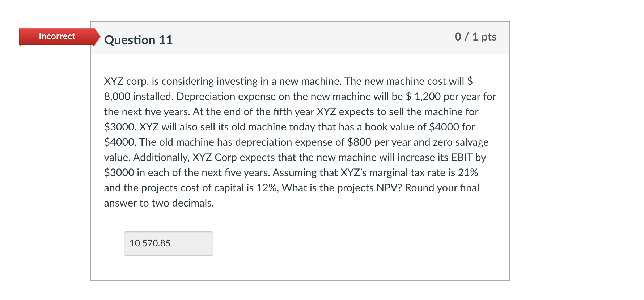This screenshot has width=644, height=300.
Task: Select the submitted answer value 10,570.85
Action: (x=150, y=243)
